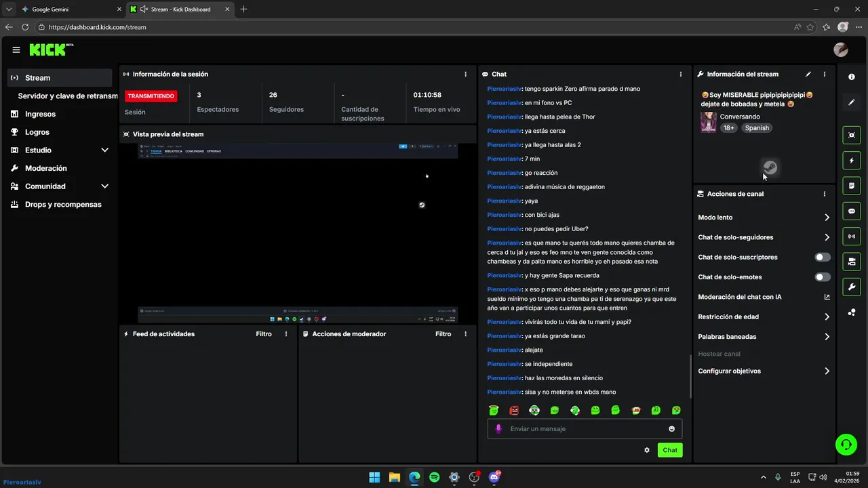Open Filtro in Feed de actividades
868x488 pixels.
coord(264,334)
